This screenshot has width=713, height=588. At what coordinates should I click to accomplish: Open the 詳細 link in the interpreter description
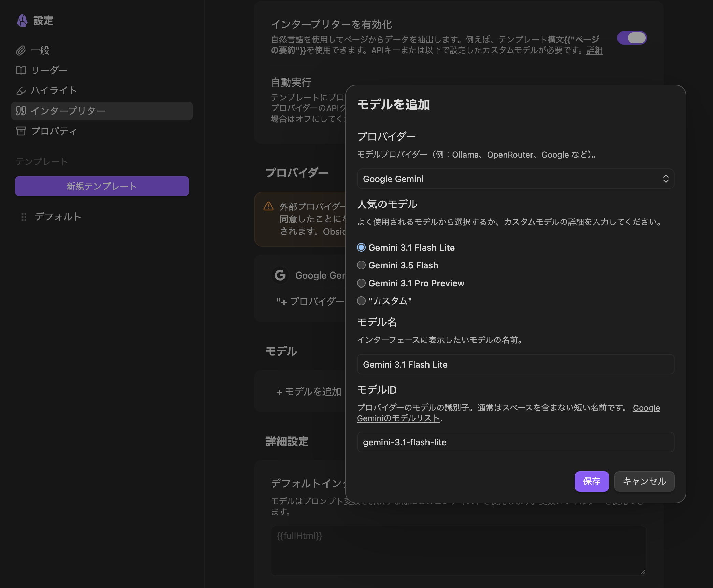tap(594, 50)
